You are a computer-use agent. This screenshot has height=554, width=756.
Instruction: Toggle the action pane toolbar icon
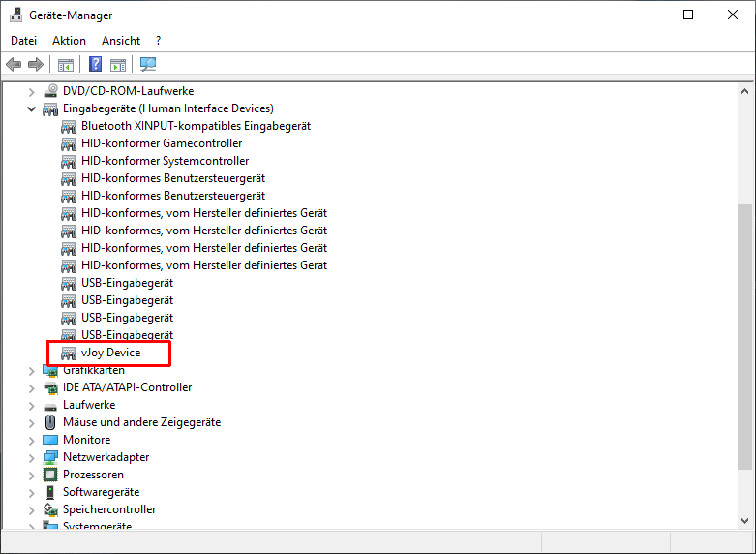118,64
